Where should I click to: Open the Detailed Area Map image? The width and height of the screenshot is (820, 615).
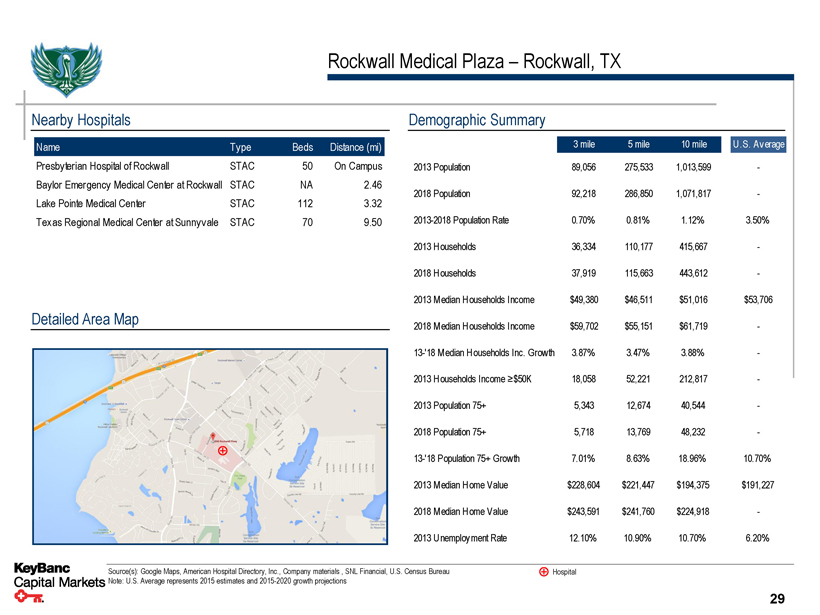click(x=209, y=448)
